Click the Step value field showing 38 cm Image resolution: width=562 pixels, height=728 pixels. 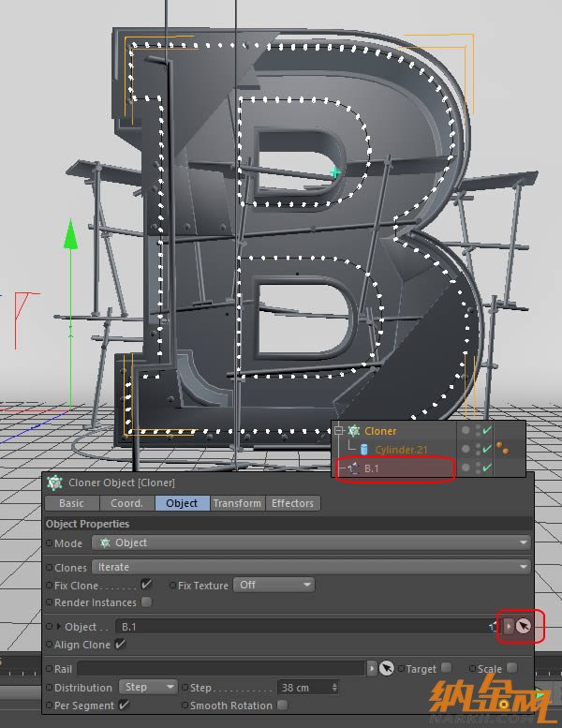(307, 687)
